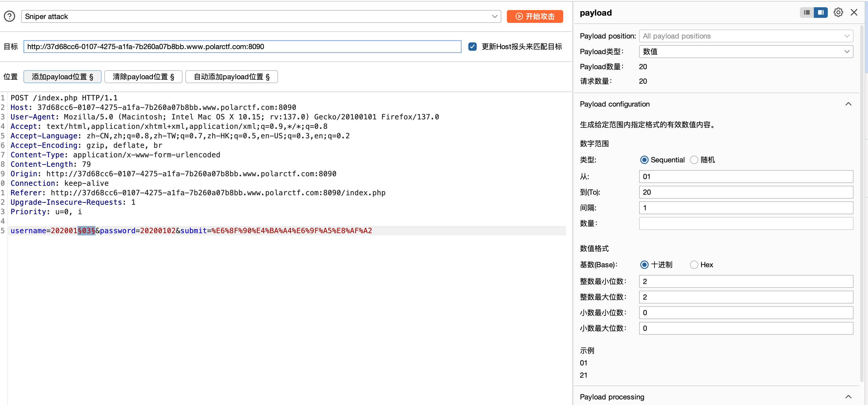Click the help question mark icon
This screenshot has height=405, width=868.
9,16
